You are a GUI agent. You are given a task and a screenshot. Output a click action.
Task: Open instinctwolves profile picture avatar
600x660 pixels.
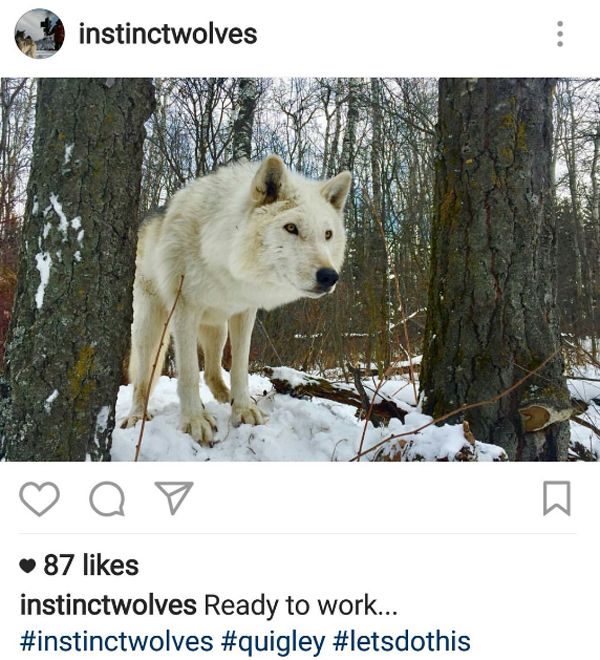click(39, 34)
